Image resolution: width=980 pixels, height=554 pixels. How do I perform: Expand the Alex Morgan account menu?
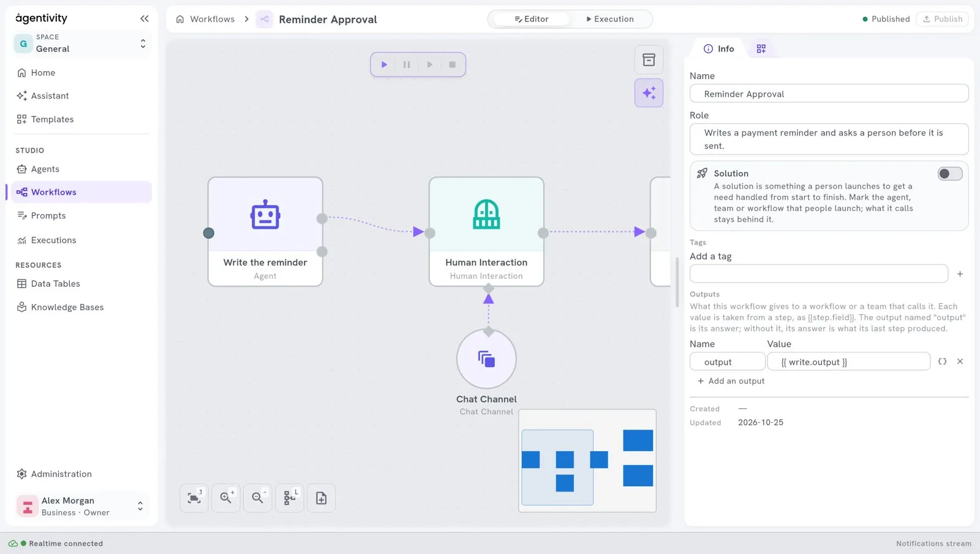(x=82, y=506)
